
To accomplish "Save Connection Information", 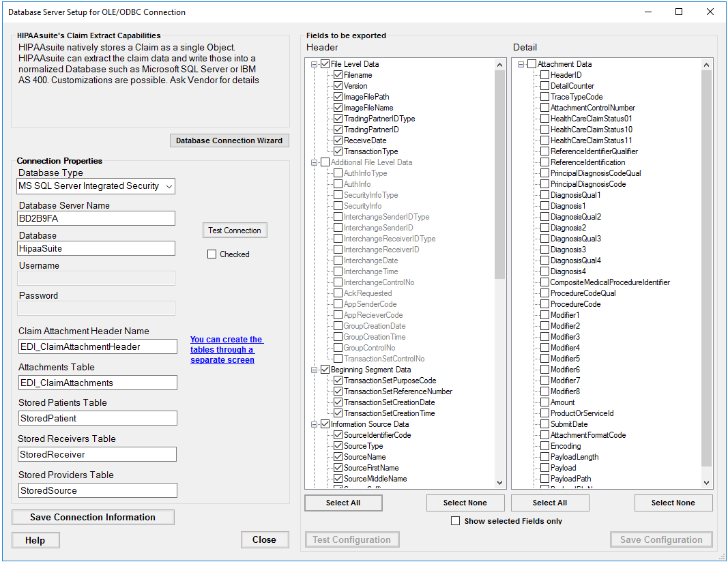I will pos(93,517).
